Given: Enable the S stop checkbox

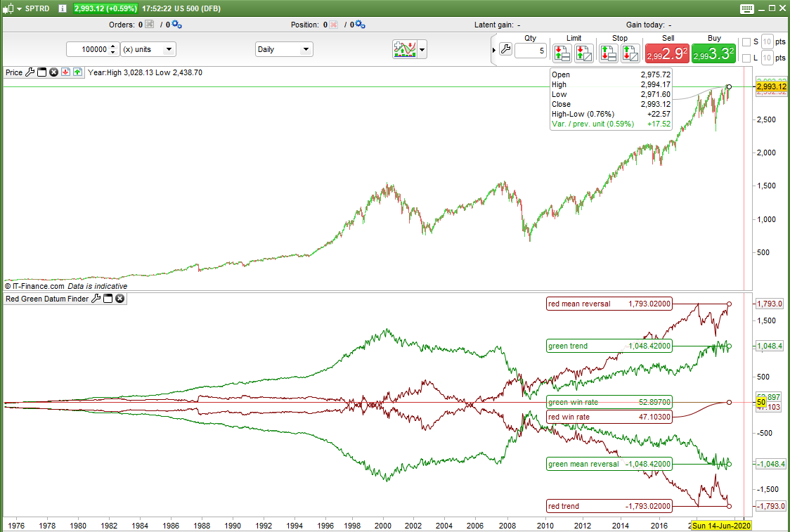Looking at the screenshot, I should [746, 41].
